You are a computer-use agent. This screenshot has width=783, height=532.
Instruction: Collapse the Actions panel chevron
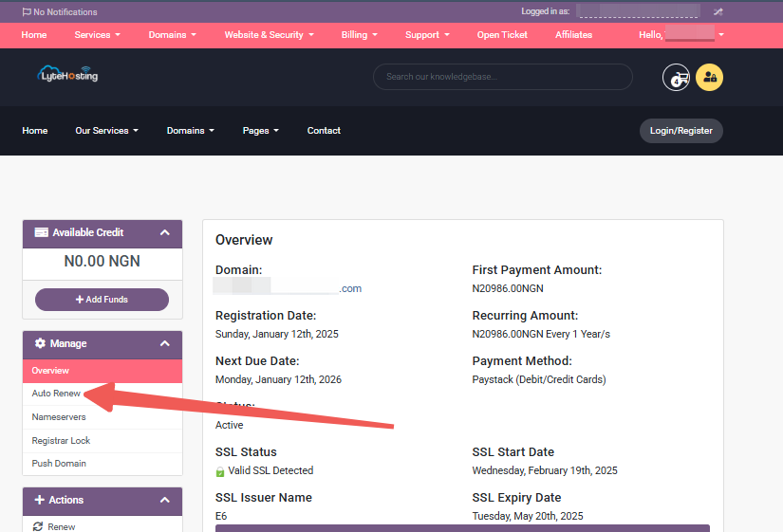coord(165,500)
